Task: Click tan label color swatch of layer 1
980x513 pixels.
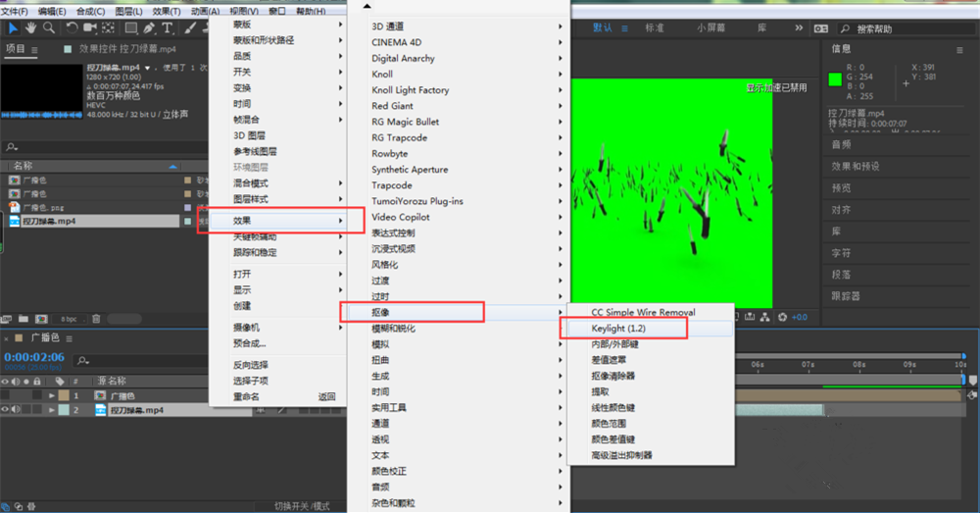Action: coord(64,395)
